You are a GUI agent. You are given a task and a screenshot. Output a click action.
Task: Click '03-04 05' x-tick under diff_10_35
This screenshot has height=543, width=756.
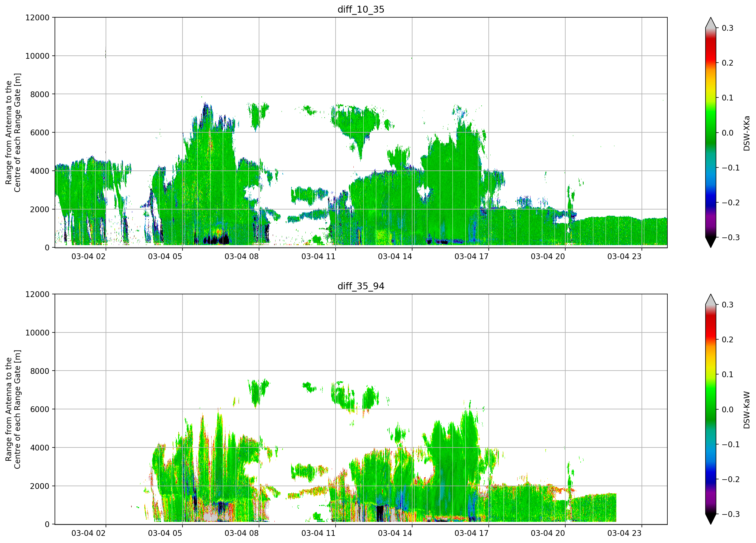pos(165,256)
